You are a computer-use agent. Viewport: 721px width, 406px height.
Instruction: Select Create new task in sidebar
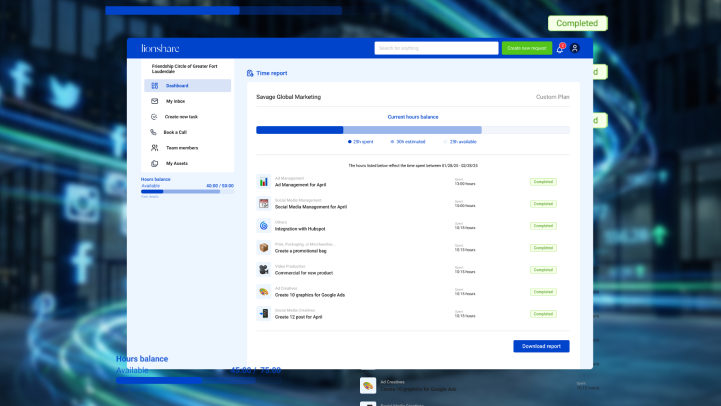181,117
